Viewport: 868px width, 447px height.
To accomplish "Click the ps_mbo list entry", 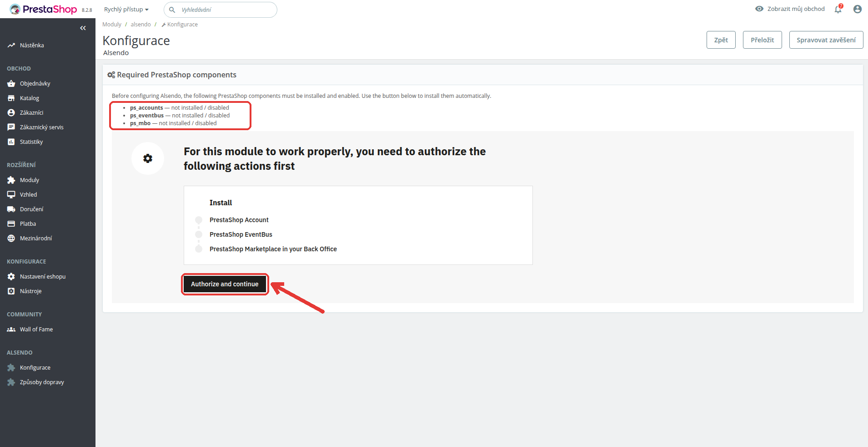I will coord(173,123).
